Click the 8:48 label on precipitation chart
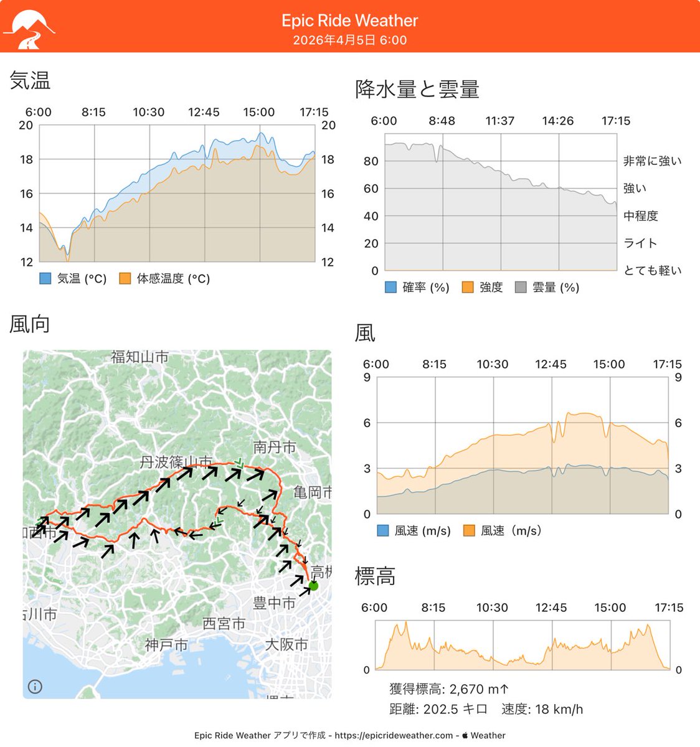The height and width of the screenshot is (747, 700). [442, 121]
